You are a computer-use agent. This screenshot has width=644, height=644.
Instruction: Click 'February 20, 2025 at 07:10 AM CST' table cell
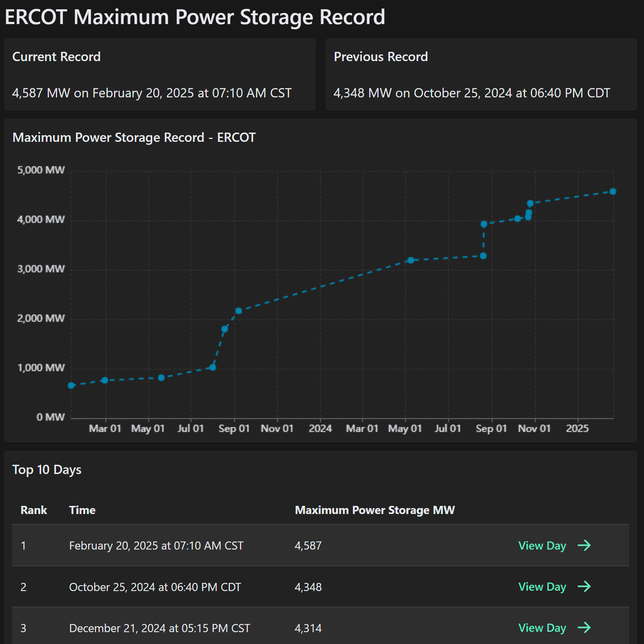156,545
